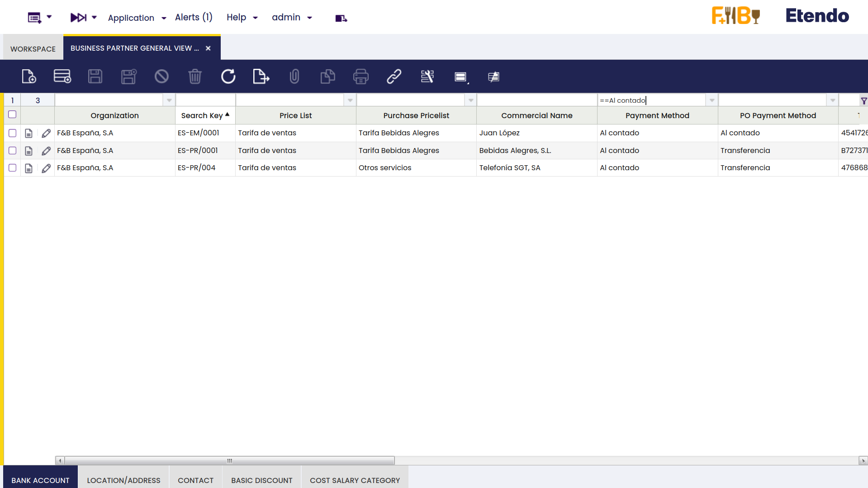Expand the Organization filter dropdown
The height and width of the screenshot is (488, 868).
click(169, 100)
